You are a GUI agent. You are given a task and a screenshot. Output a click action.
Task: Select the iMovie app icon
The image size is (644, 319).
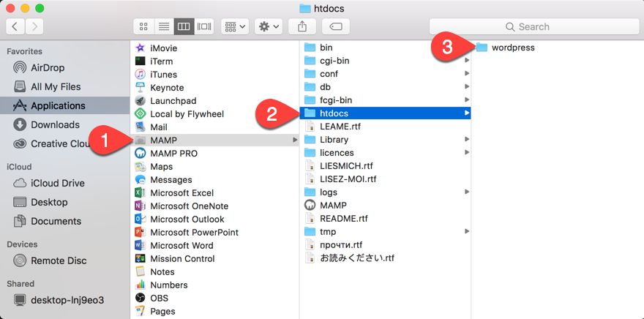point(141,48)
